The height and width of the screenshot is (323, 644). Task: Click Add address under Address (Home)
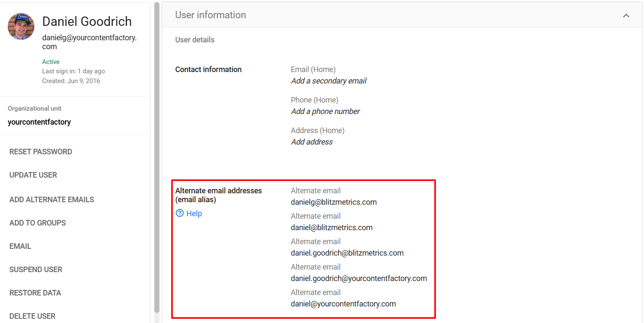click(311, 142)
